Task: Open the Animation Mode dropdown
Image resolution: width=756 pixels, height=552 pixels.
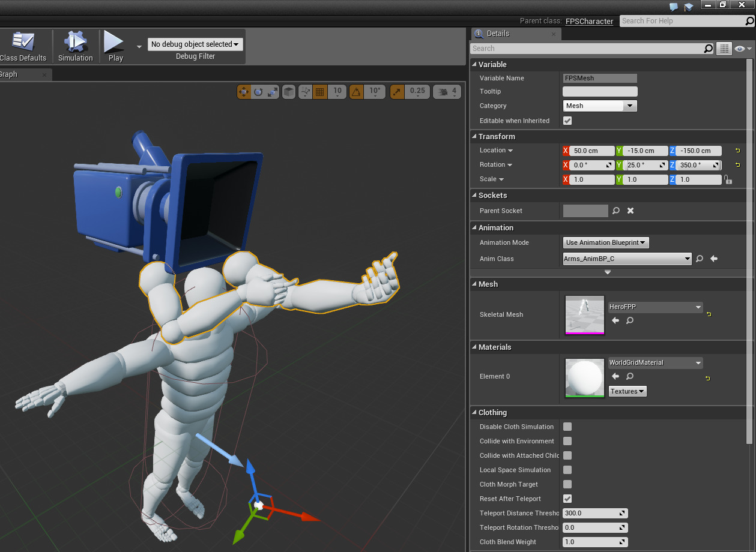Action: [x=606, y=242]
